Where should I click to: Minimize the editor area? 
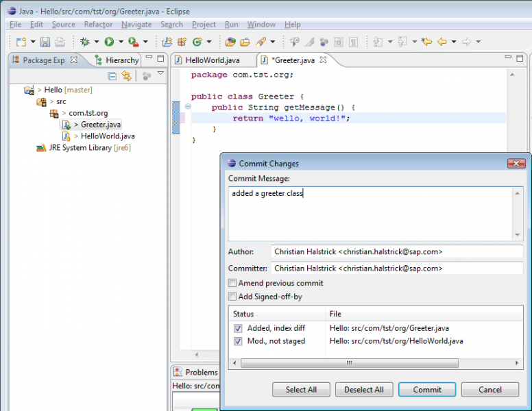(508, 57)
